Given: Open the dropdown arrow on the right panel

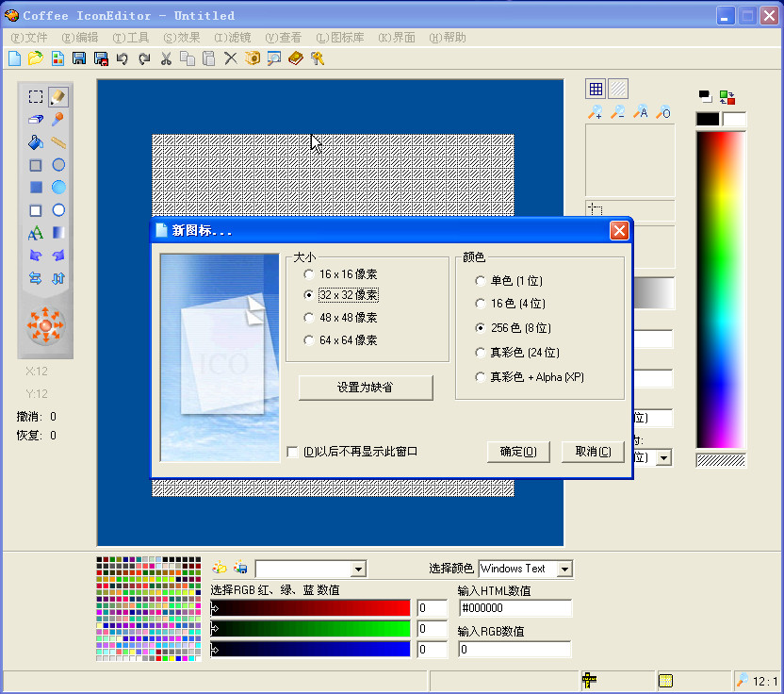Looking at the screenshot, I should (x=663, y=457).
